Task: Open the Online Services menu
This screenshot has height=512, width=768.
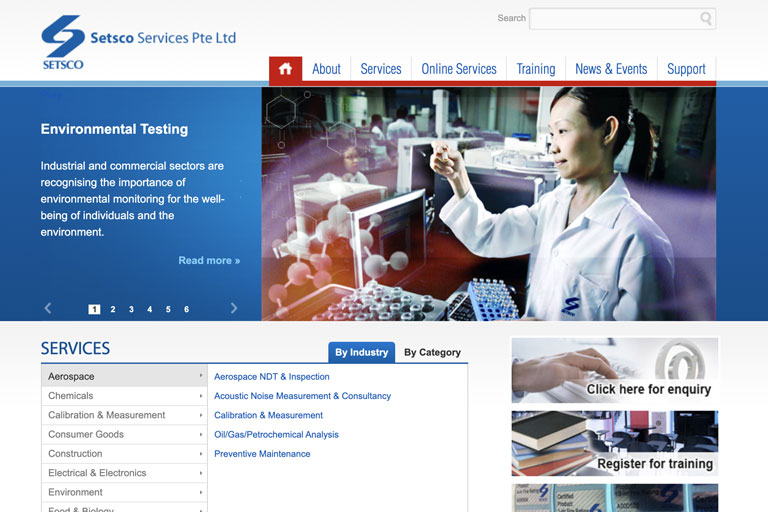Action: pyautogui.click(x=458, y=69)
